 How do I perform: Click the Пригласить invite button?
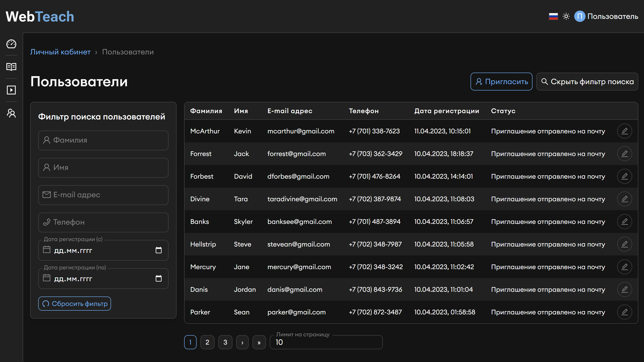tap(501, 82)
